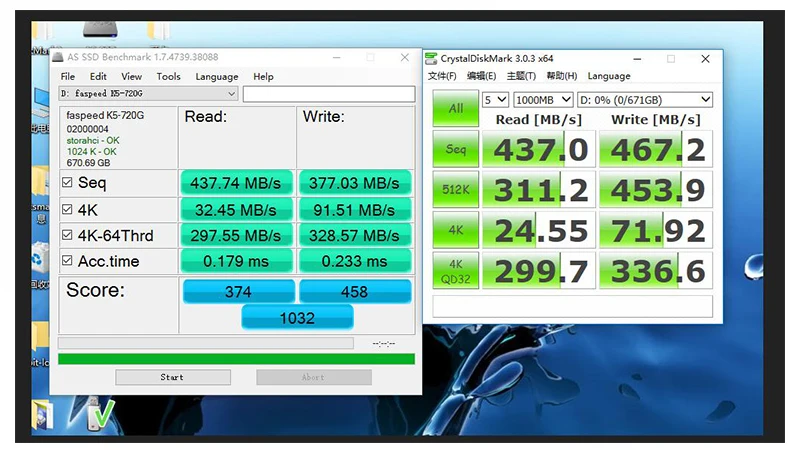Click the access time read 0.179 ms
This screenshot has width=800, height=450.
coord(236,261)
